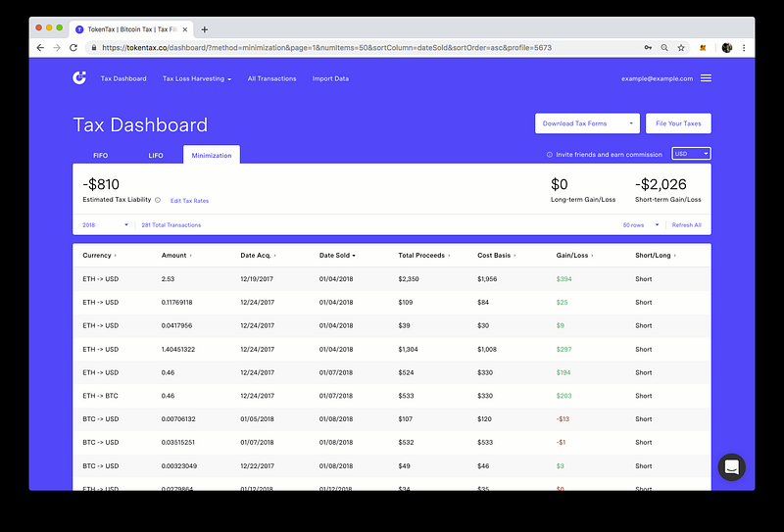The width and height of the screenshot is (784, 532).
Task: Sort by Cost Basis column
Action: point(496,255)
